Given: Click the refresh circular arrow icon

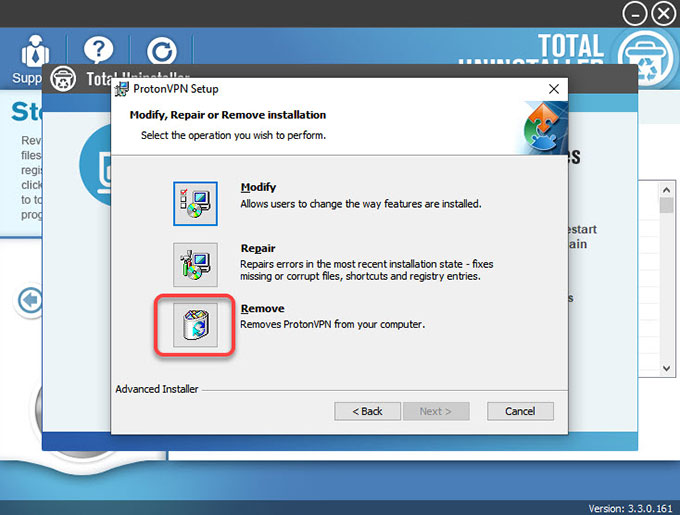Looking at the screenshot, I should pos(162,52).
